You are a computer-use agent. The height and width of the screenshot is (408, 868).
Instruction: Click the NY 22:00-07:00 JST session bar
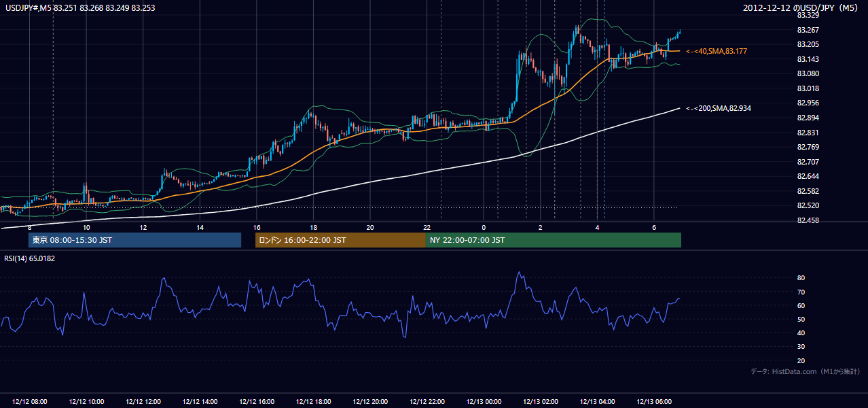[554, 240]
